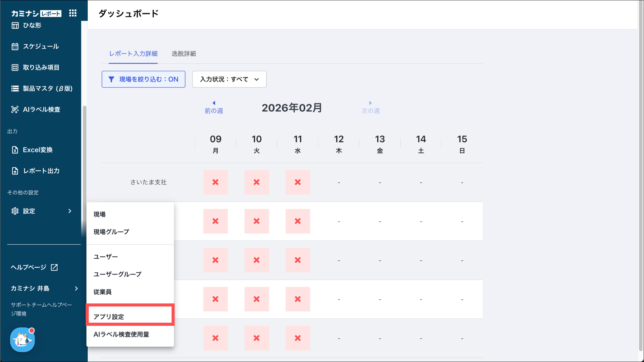
Task: Choose 現場グループ from the settings popup
Action: pyautogui.click(x=111, y=232)
